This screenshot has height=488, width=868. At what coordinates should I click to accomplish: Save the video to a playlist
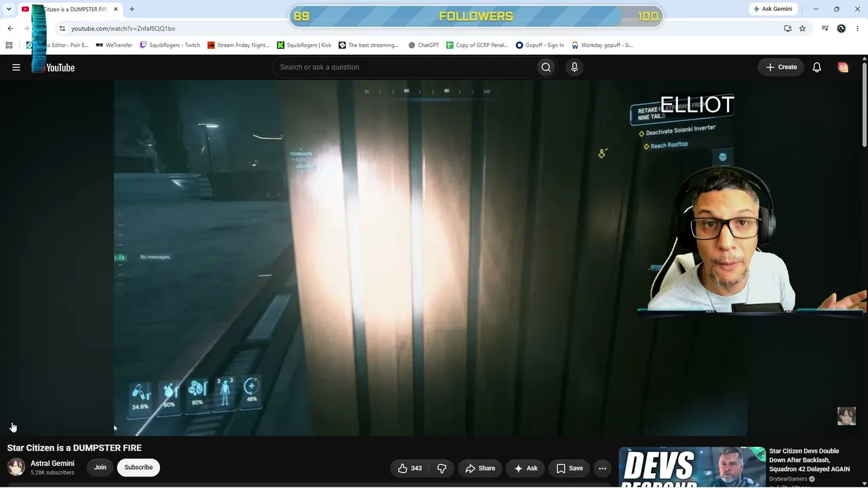click(570, 468)
